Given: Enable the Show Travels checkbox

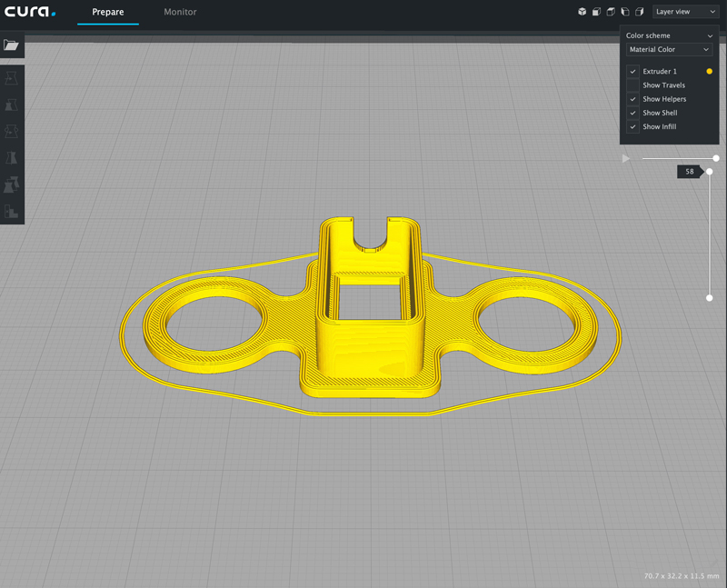Looking at the screenshot, I should pyautogui.click(x=632, y=85).
